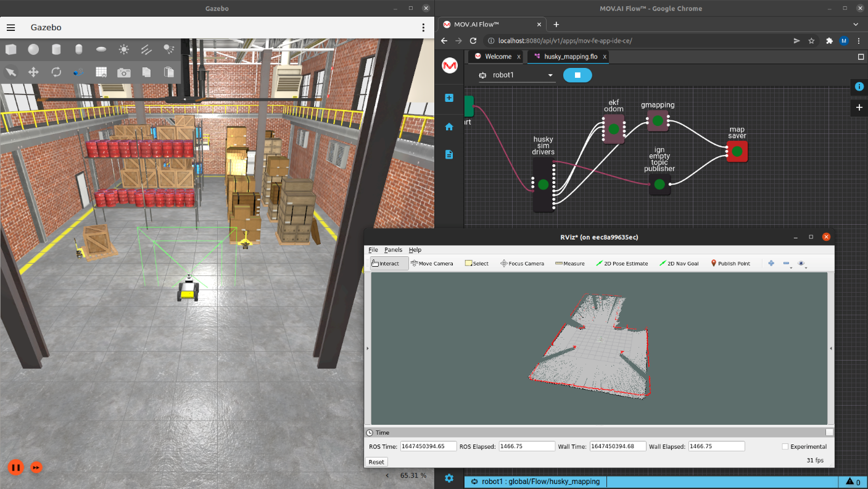Screen dimensions: 868x489
Task: Stop the running husky_mapping flow
Action: (577, 75)
